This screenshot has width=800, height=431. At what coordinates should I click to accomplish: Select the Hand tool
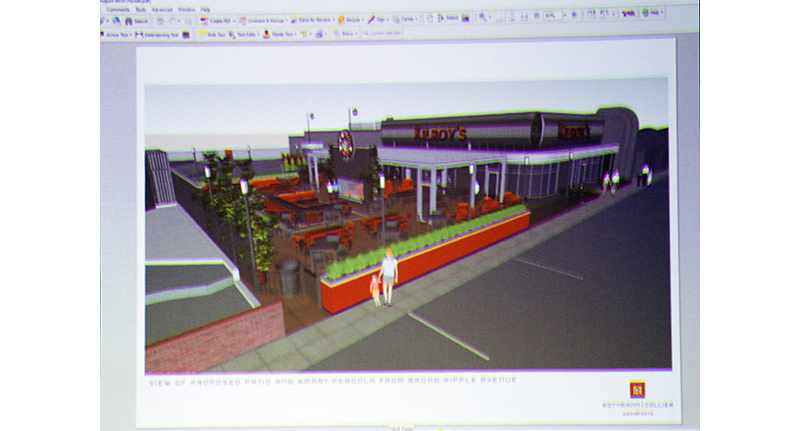click(x=430, y=18)
